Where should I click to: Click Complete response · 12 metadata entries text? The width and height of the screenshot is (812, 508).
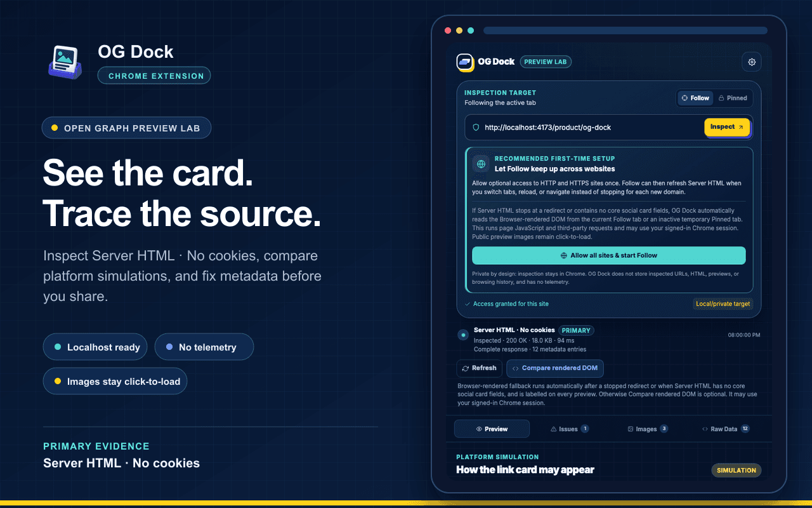point(530,349)
